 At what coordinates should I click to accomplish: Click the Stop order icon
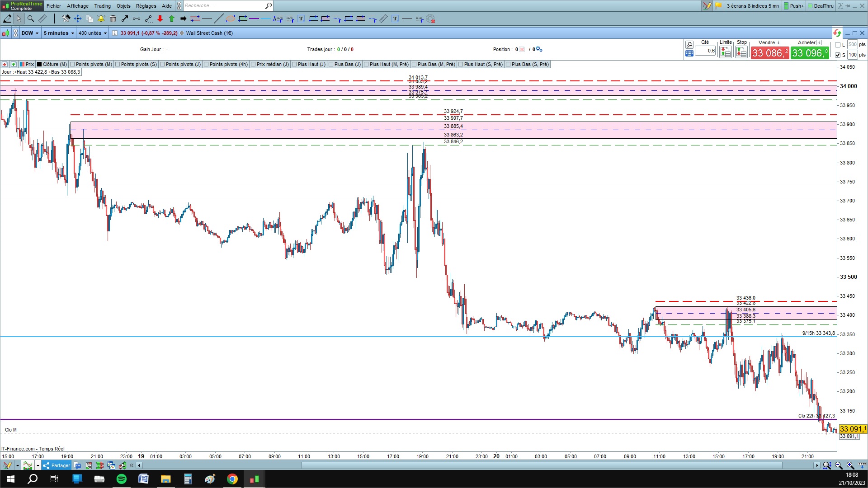(x=741, y=52)
